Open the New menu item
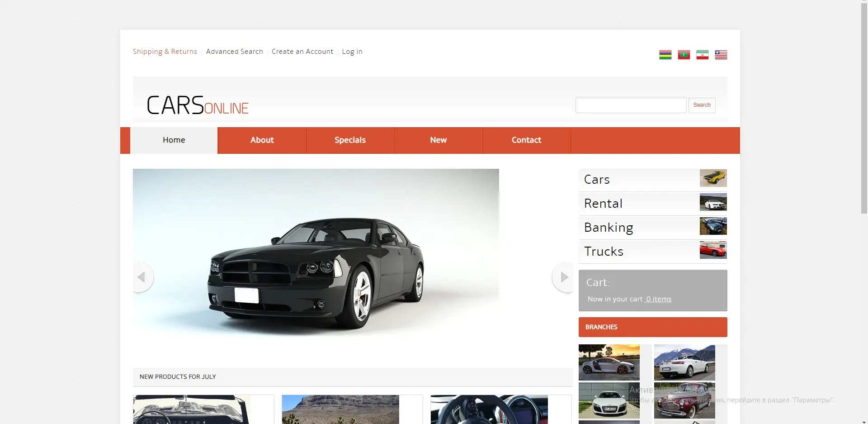 pyautogui.click(x=439, y=140)
